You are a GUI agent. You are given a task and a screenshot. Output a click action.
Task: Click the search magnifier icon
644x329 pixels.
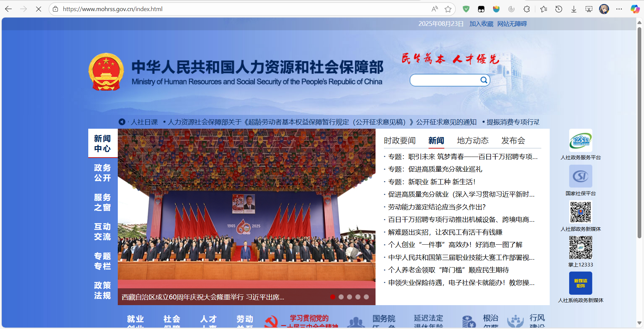pyautogui.click(x=484, y=80)
